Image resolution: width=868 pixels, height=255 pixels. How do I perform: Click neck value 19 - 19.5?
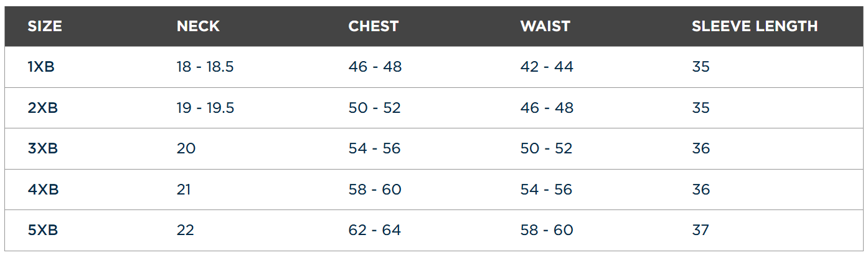(x=205, y=108)
